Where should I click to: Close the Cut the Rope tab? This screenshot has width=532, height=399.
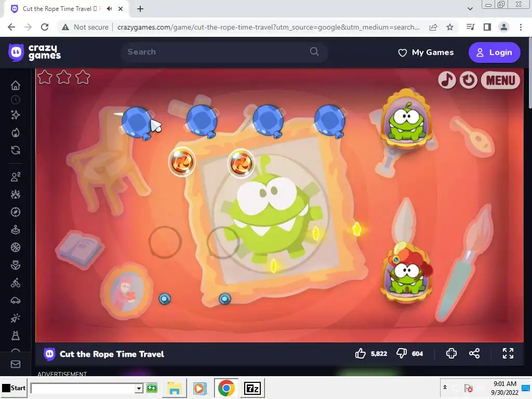coord(121,9)
